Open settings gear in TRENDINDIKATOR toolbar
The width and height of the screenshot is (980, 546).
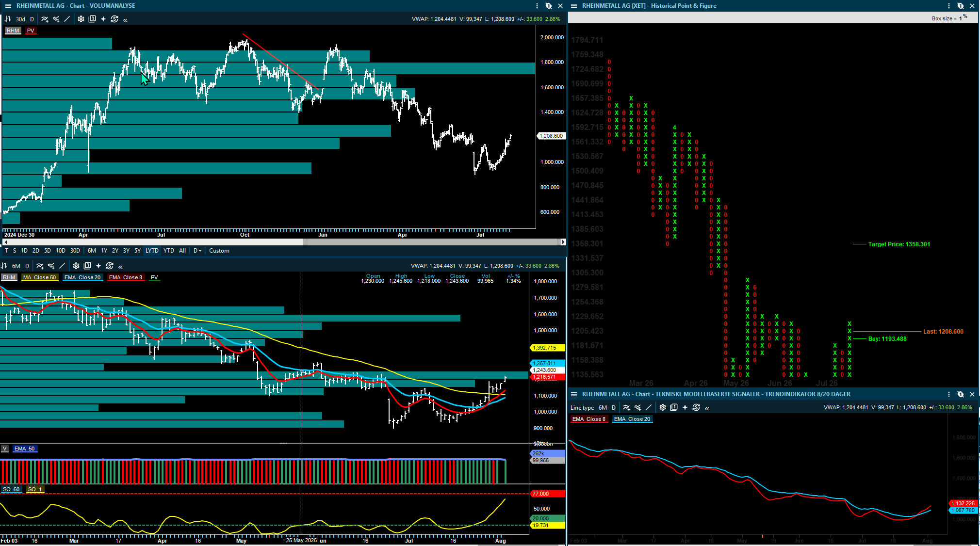pyautogui.click(x=663, y=408)
